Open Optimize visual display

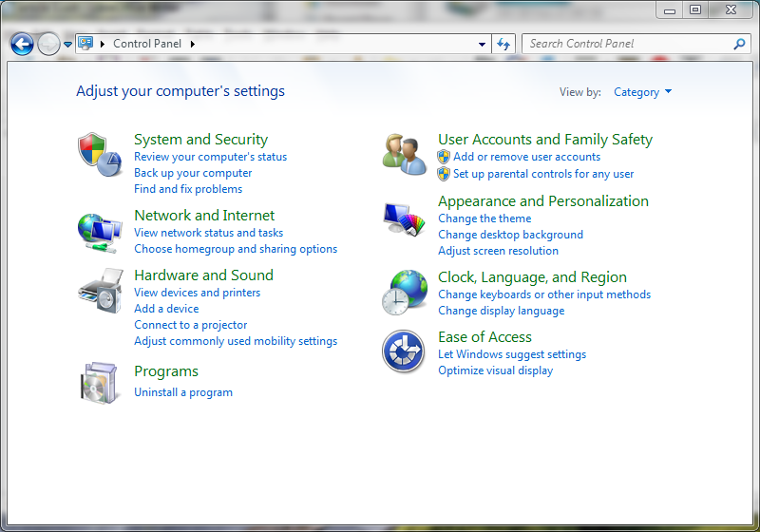coord(495,370)
